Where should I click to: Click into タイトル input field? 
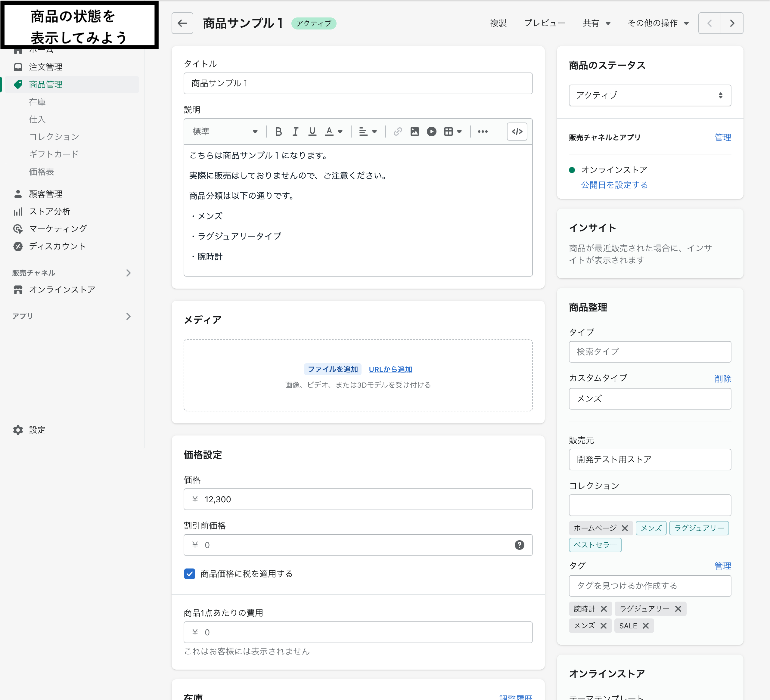tap(358, 83)
